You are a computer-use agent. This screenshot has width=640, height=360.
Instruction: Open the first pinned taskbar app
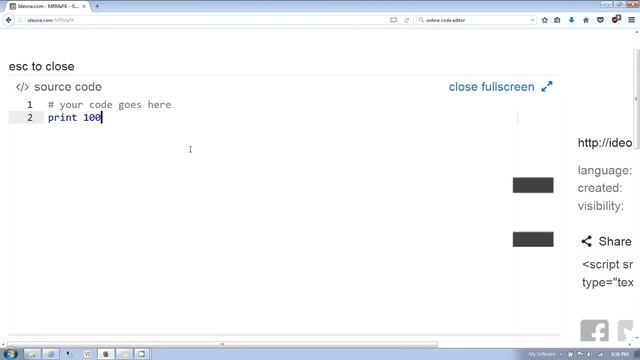coord(32,354)
